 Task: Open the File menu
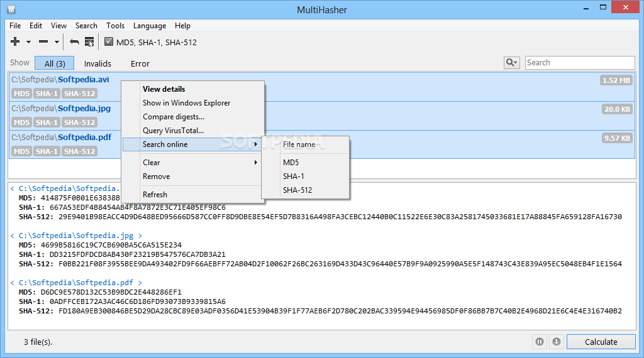pos(15,25)
